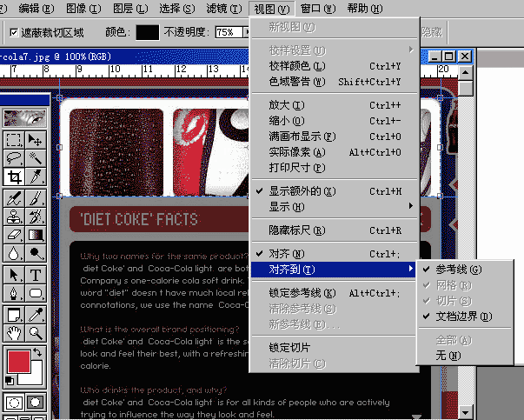Select the Pen tool
Image resolution: width=524 pixels, height=420 pixels.
[14, 294]
